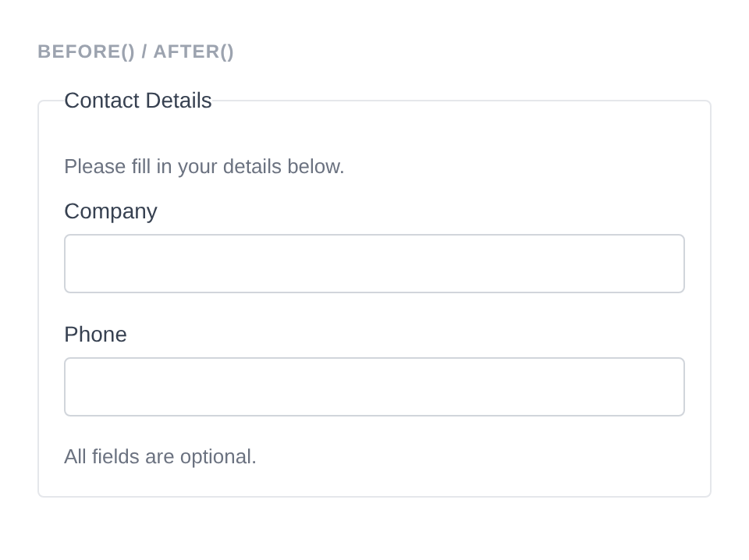Click the word 'BEFORE()' in the heading
749x560 pixels.
pos(87,51)
